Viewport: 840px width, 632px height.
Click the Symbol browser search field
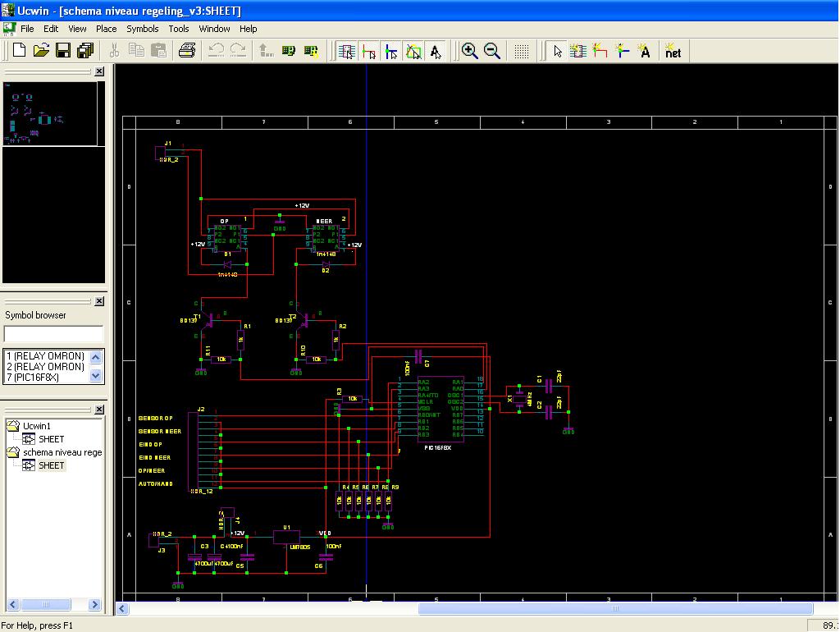pyautogui.click(x=54, y=334)
